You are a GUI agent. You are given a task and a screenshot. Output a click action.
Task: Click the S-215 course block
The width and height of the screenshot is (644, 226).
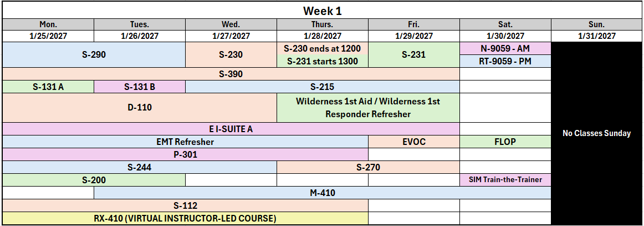(x=323, y=87)
